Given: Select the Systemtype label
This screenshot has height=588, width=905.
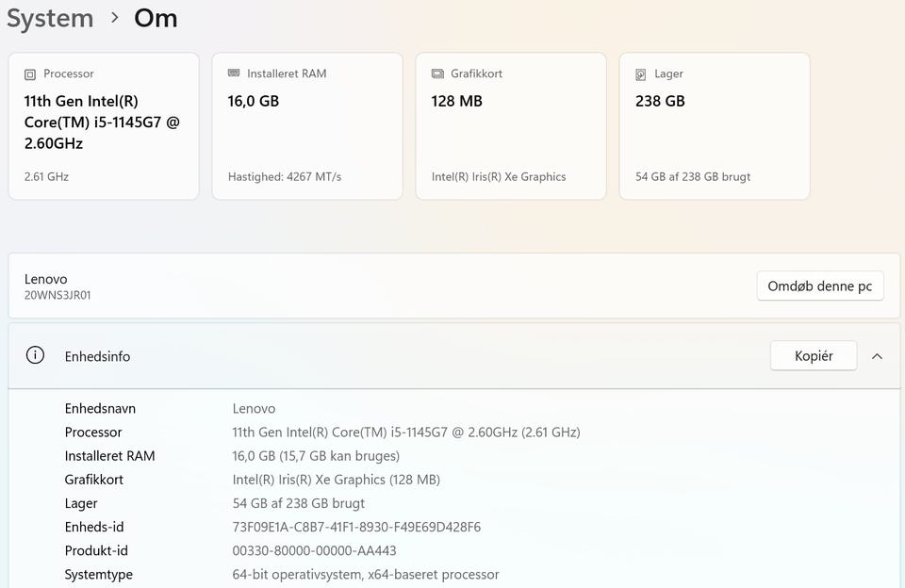Looking at the screenshot, I should click(99, 574).
